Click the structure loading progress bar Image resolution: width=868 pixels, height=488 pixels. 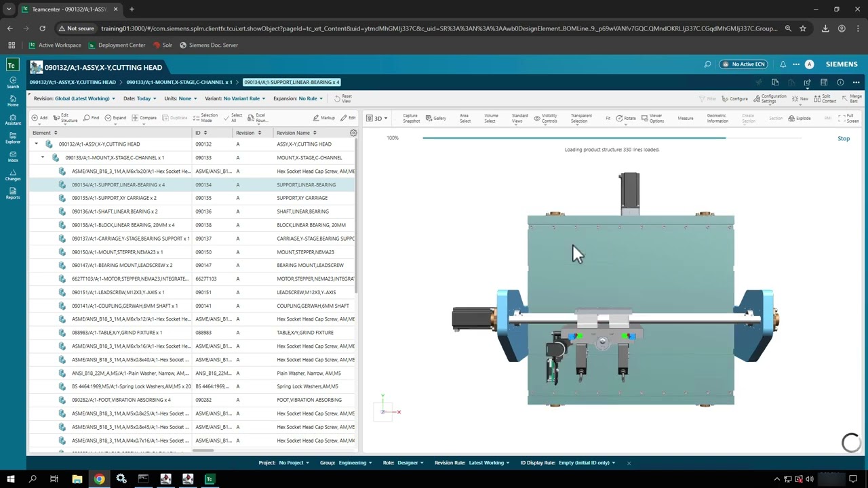click(612, 138)
